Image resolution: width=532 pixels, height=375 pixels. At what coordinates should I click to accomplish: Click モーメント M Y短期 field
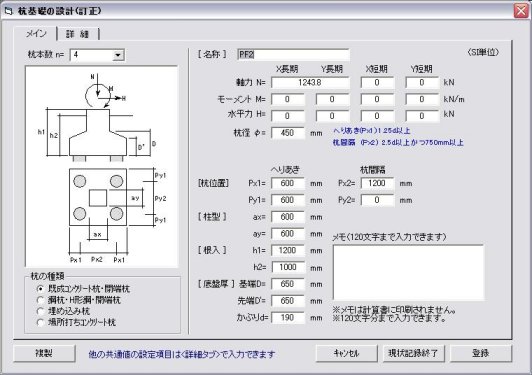[x=422, y=99]
